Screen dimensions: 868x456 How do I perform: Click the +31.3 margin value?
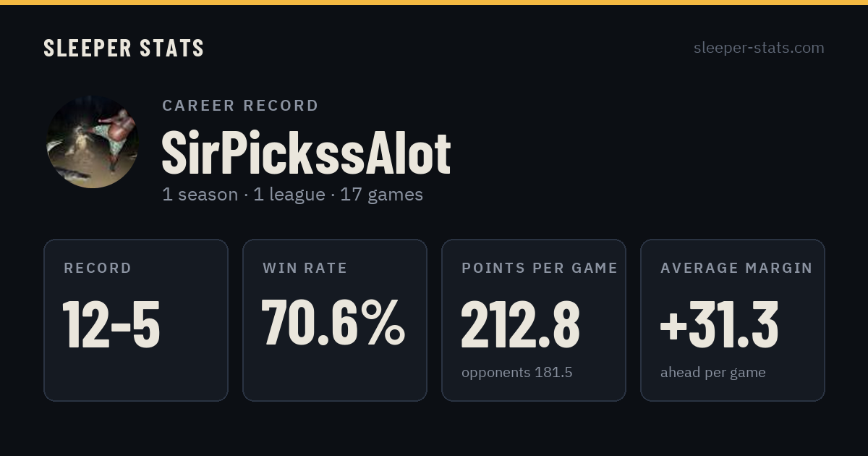click(x=719, y=324)
